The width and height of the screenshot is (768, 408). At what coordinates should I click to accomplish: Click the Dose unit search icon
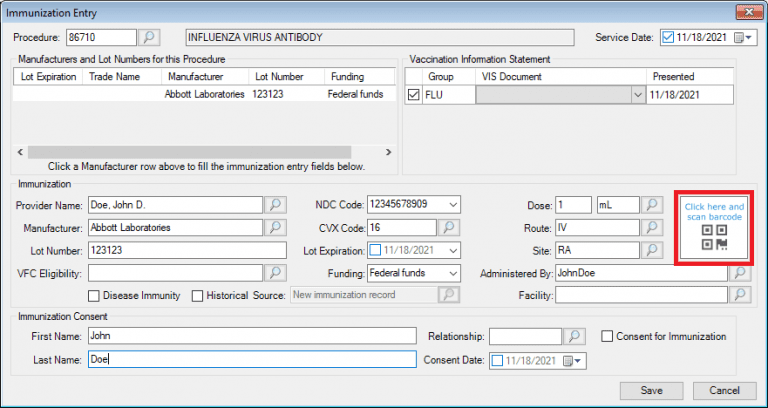[x=651, y=205]
